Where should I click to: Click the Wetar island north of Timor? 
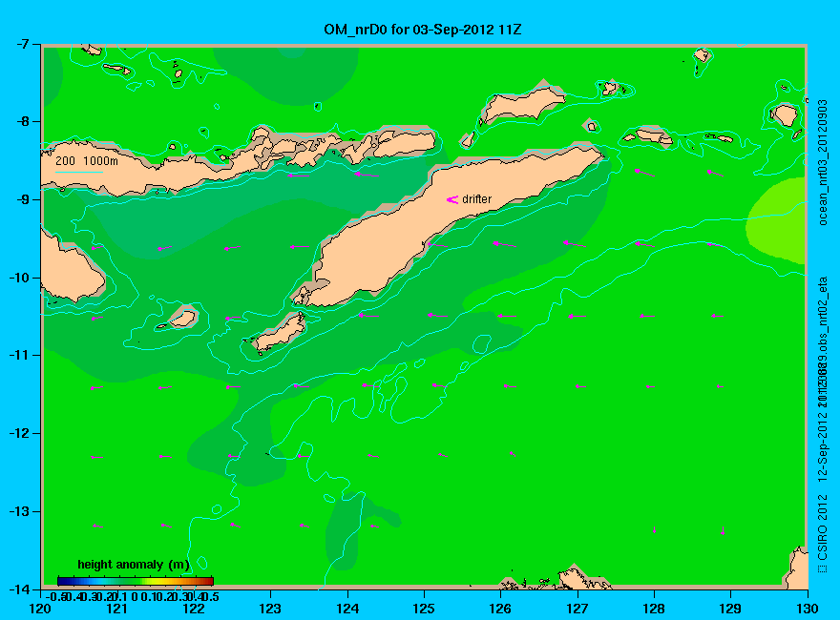[x=523, y=103]
